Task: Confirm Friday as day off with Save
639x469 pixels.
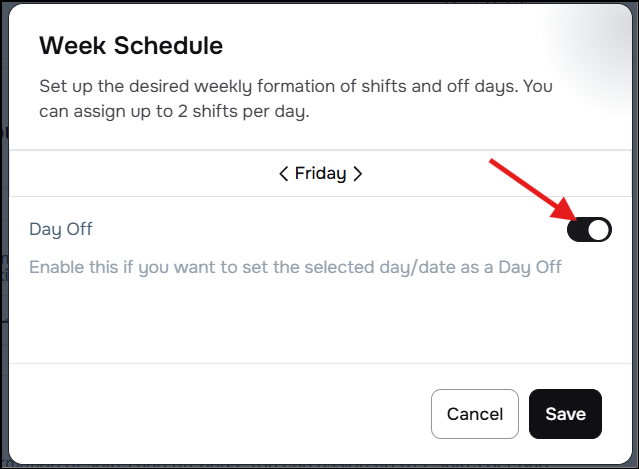Action: 565,414
